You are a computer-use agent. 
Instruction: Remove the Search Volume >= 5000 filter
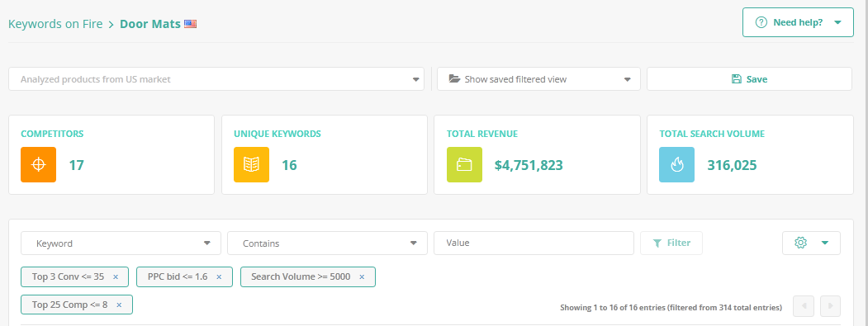coord(362,276)
